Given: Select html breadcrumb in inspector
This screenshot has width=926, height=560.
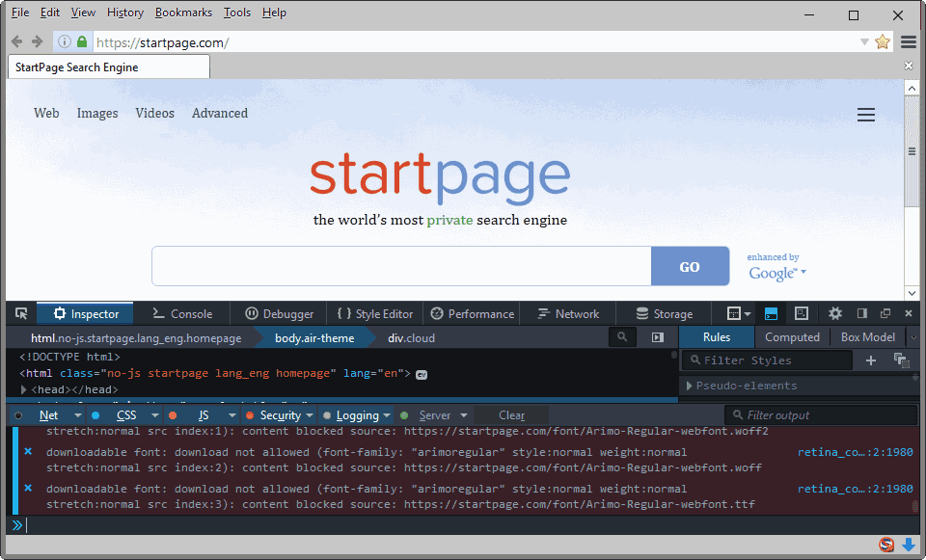Looking at the screenshot, I should tap(136, 338).
